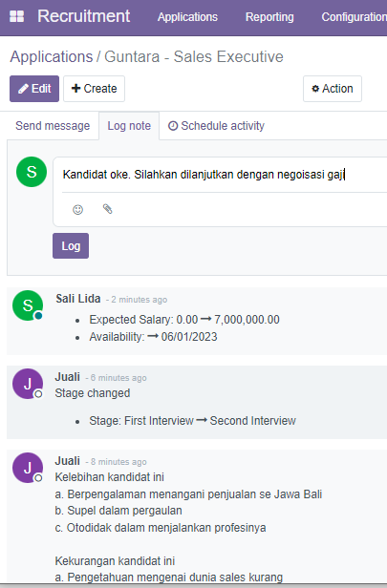Switch to the Send message tab
Screen dimensions: 387x588
click(53, 126)
